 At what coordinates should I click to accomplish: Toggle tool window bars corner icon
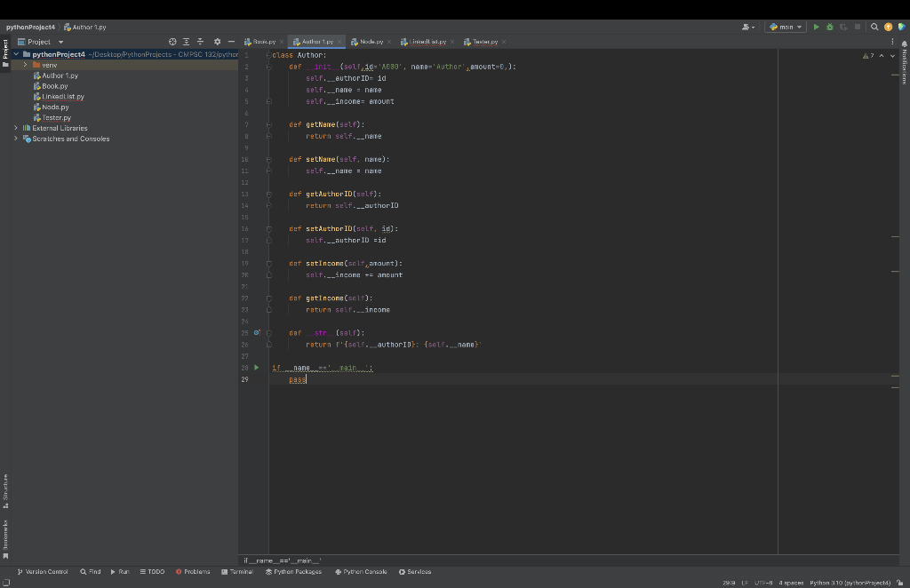(6, 583)
